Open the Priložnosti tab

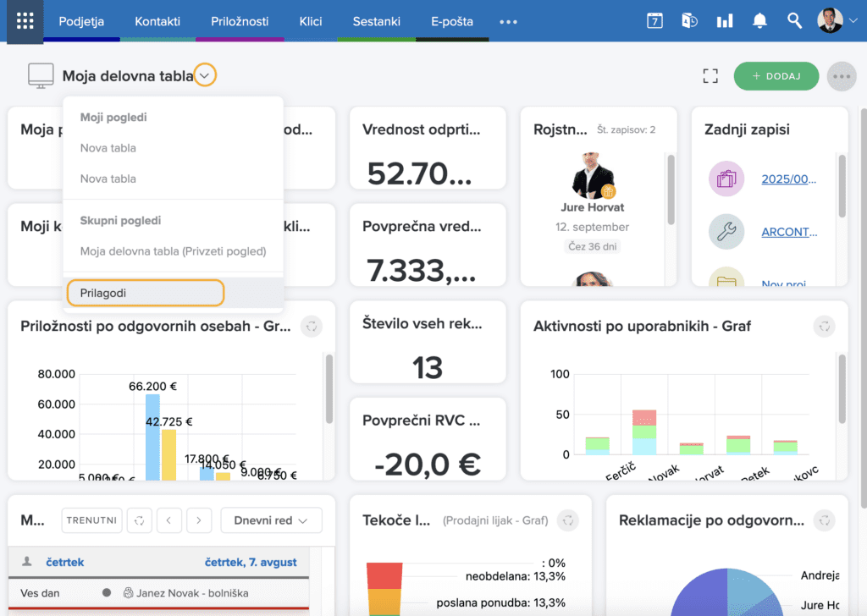pyautogui.click(x=240, y=21)
